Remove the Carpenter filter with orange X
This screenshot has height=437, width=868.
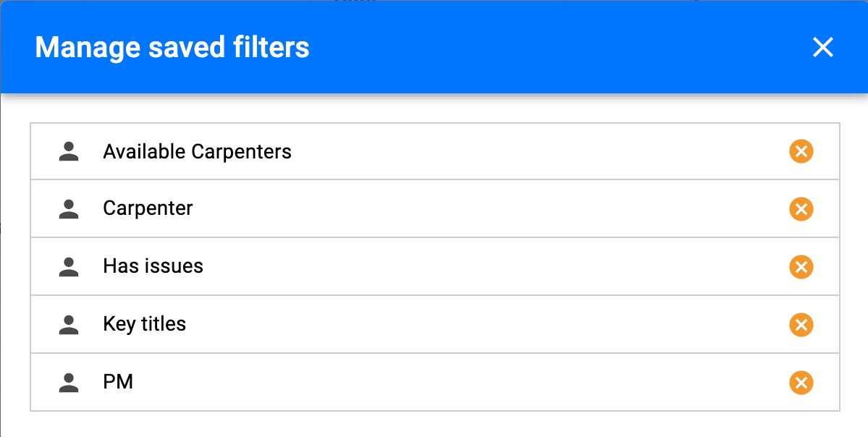(801, 209)
